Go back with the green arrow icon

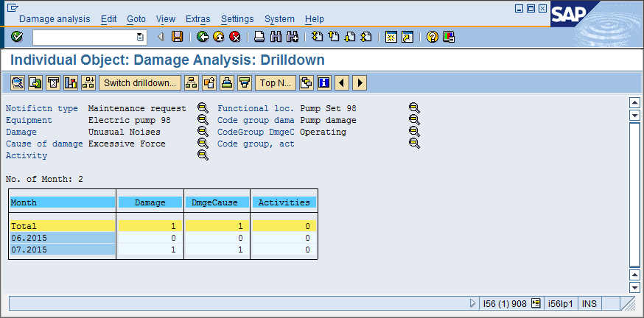[x=203, y=37]
